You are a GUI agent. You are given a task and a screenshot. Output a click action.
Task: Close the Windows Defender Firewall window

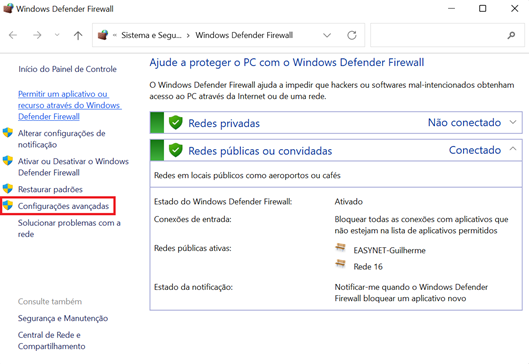(x=514, y=8)
